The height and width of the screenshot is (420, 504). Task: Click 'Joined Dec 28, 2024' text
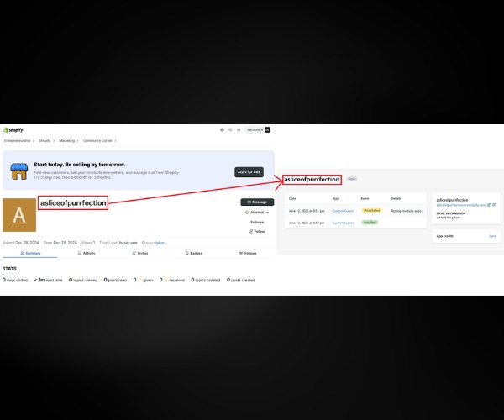[20, 243]
